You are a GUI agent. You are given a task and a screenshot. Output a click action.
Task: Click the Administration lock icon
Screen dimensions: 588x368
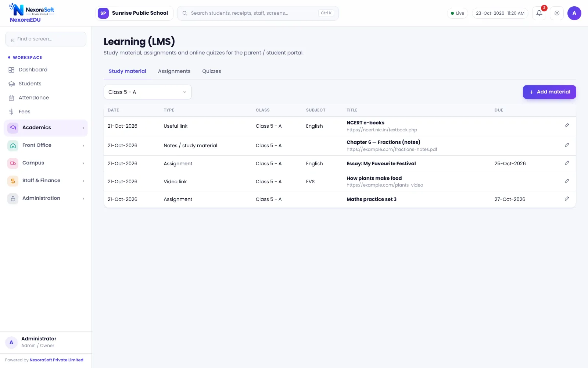(x=13, y=198)
